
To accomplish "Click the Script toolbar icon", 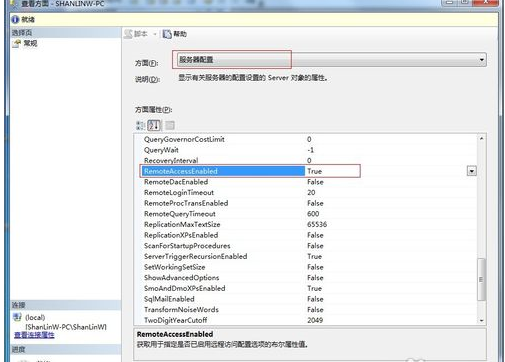I will click(128, 34).
